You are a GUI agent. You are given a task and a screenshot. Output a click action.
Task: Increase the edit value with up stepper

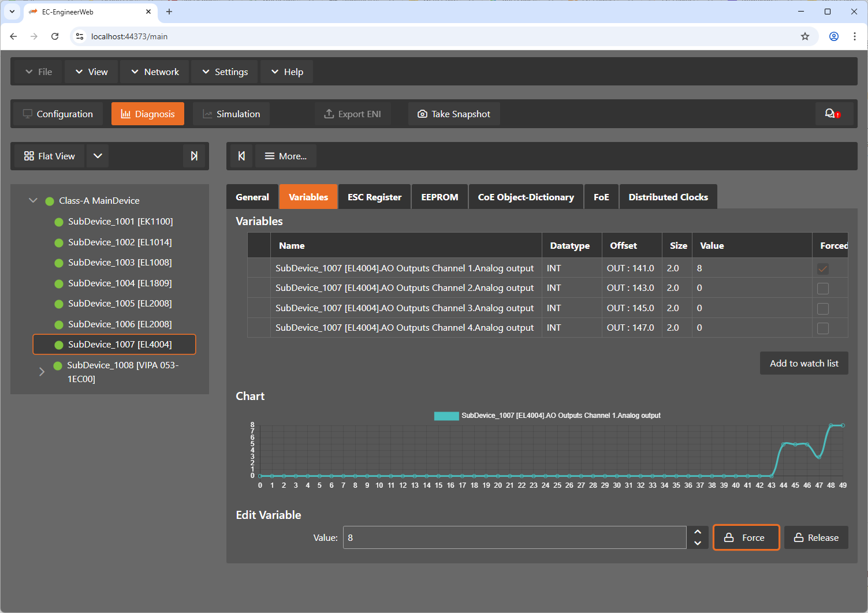[x=698, y=532]
